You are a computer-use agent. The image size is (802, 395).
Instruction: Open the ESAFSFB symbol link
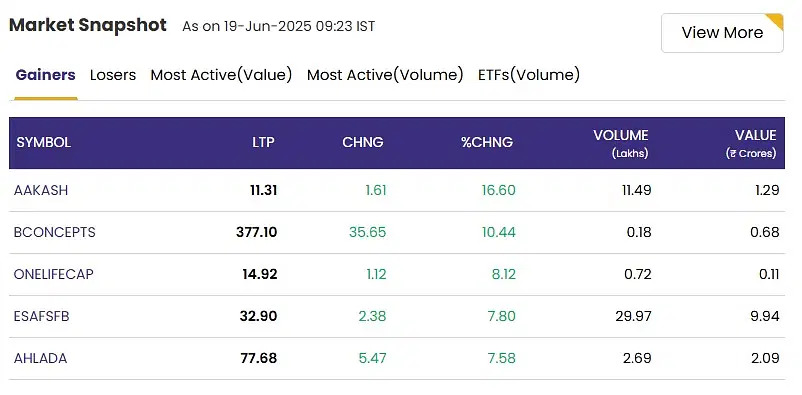pyautogui.click(x=41, y=316)
